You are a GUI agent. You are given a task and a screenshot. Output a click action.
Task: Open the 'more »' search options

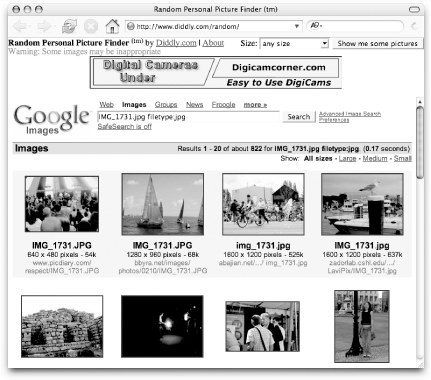point(255,105)
